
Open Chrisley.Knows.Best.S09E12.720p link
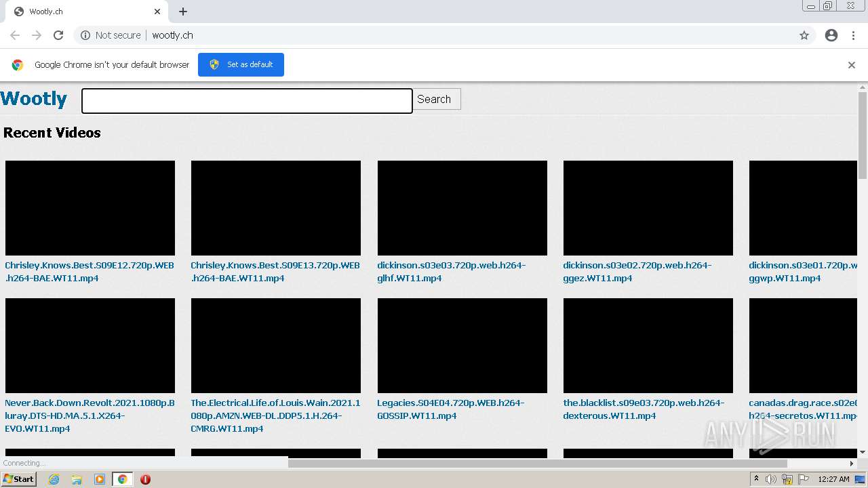90,272
